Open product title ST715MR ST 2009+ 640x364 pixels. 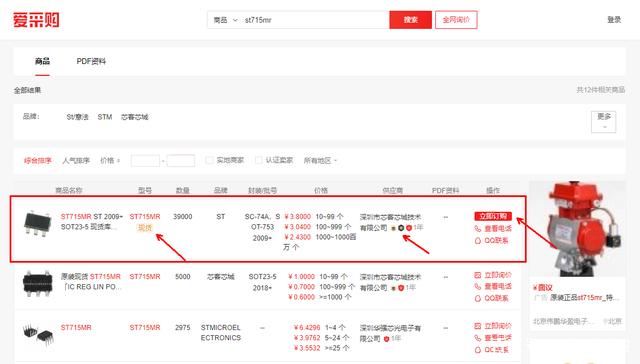point(91,222)
